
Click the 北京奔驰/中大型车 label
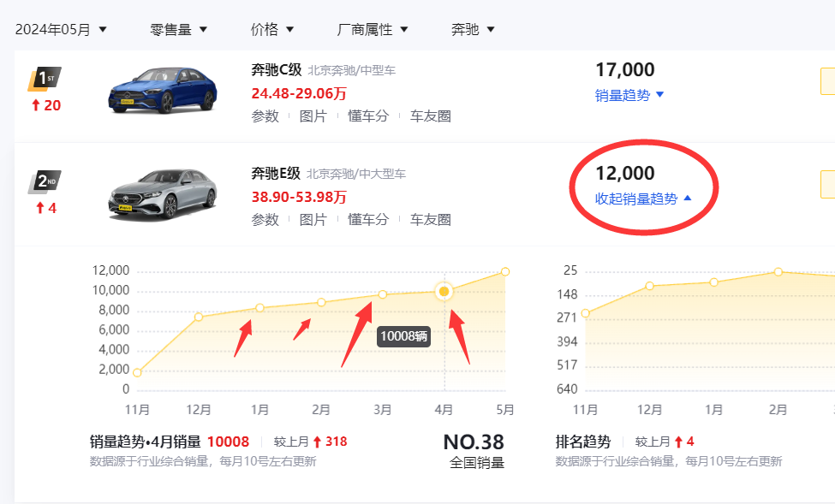click(356, 174)
